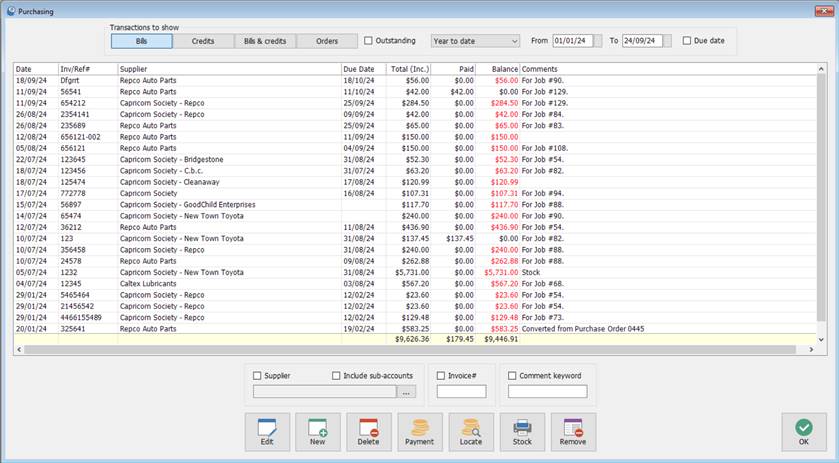Confirm with the green OK checkmark
The image size is (839, 463).
(804, 431)
